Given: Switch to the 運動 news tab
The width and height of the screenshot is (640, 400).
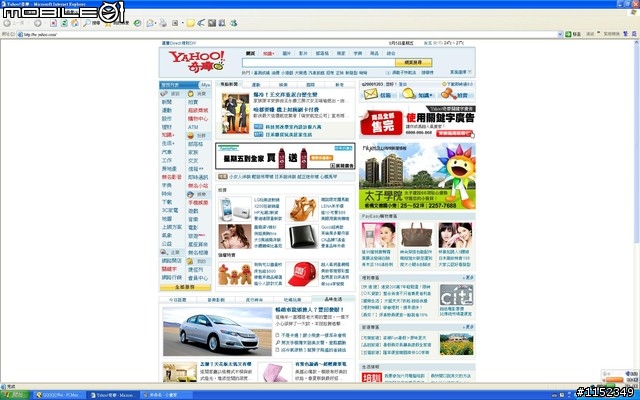Looking at the screenshot, I should [256, 85].
